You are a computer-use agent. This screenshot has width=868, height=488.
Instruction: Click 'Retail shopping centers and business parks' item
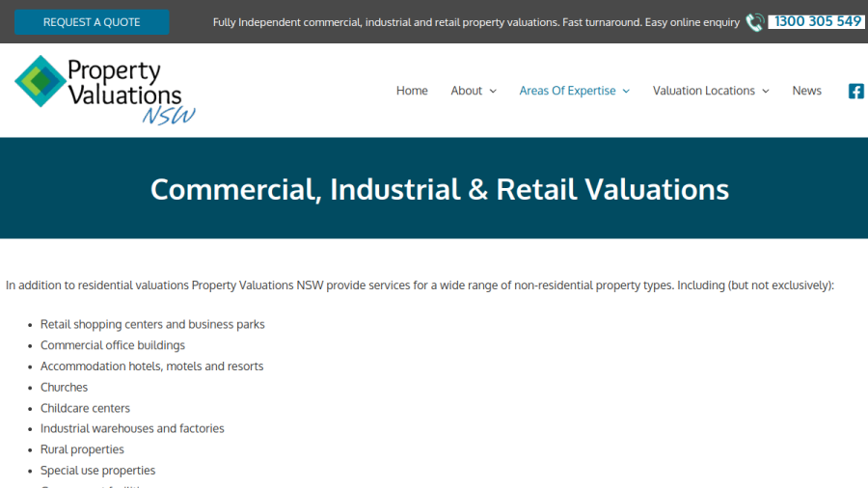152,324
